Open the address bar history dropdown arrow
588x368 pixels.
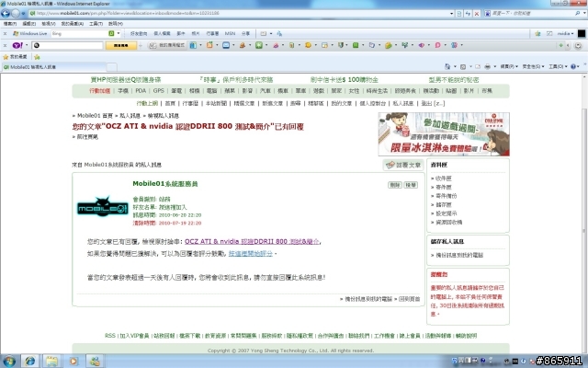[451, 14]
